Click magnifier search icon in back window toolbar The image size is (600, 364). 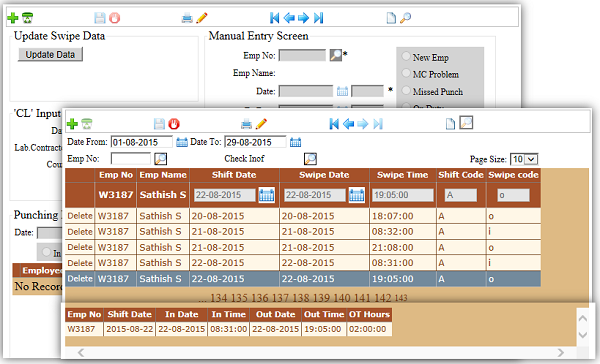(x=406, y=18)
